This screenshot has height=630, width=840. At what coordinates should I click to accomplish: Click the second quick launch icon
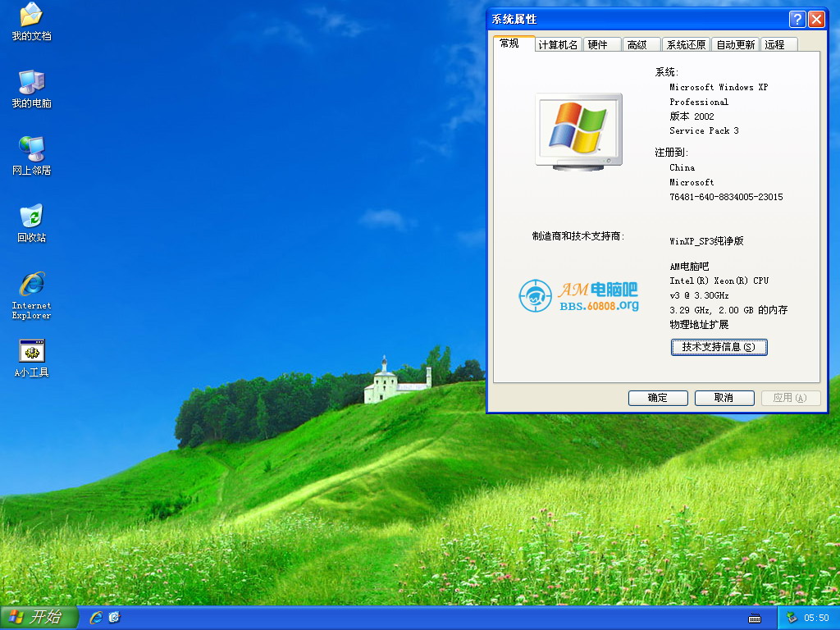click(x=114, y=618)
